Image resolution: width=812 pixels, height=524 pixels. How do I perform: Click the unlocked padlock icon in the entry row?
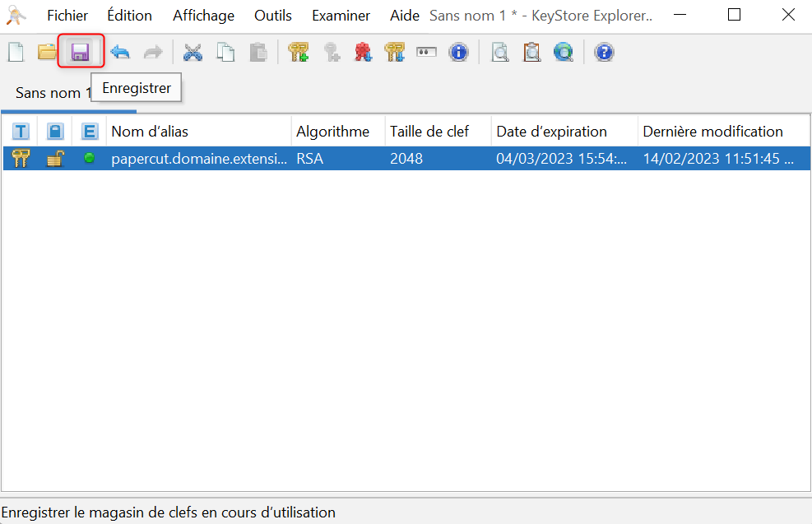(55, 159)
